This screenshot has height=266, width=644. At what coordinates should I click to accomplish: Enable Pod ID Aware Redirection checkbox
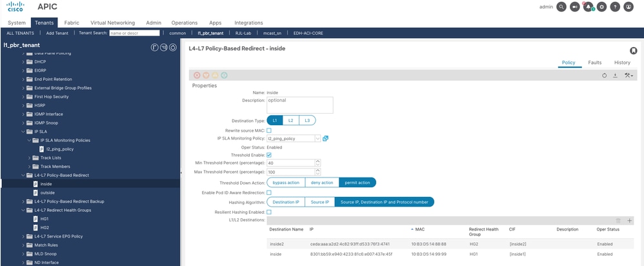(269, 192)
